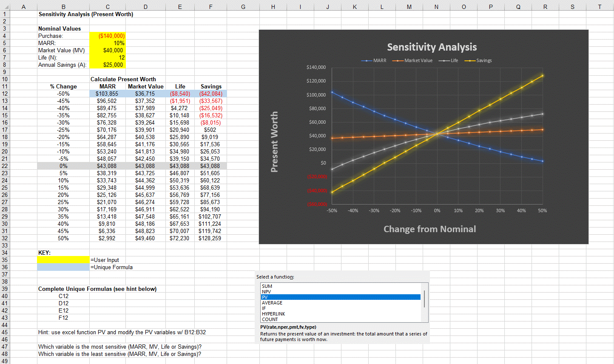The height and width of the screenshot is (364, 614).
Task: Select the NPV function in the list
Action: [x=267, y=292]
